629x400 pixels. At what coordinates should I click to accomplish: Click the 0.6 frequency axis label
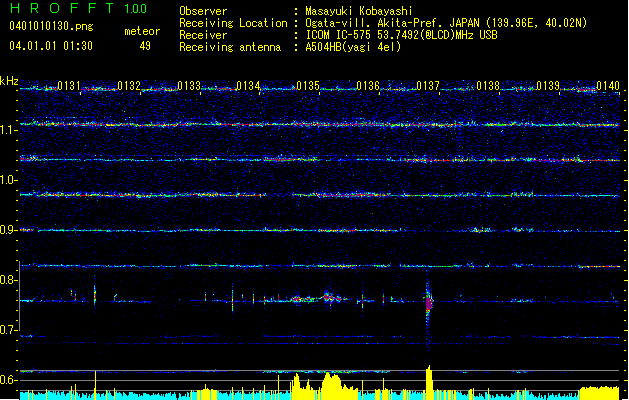(x=8, y=380)
